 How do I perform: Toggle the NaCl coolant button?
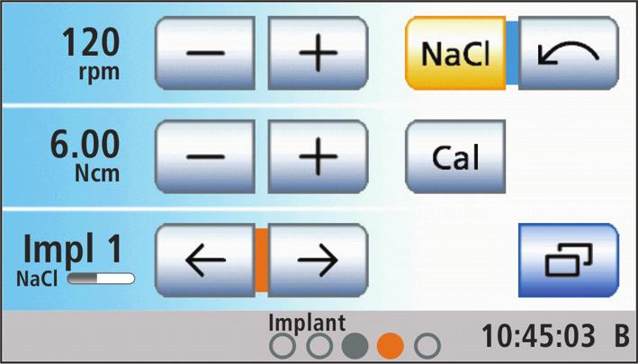[x=455, y=53]
